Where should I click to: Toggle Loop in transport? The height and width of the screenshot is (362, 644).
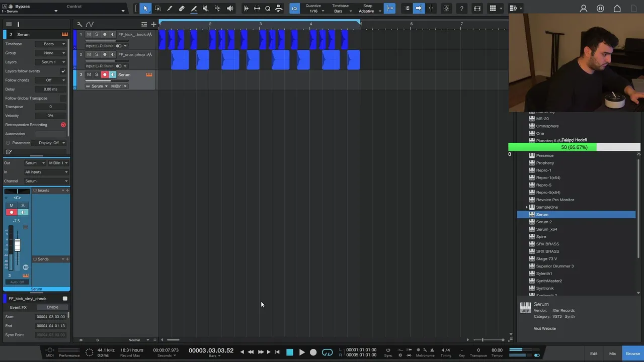327,352
